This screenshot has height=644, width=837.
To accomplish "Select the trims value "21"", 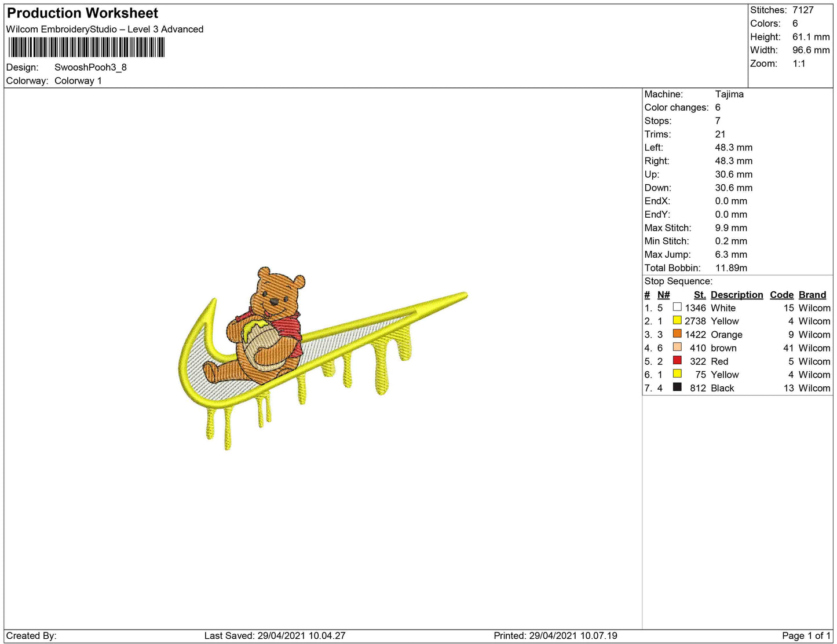I will pyautogui.click(x=720, y=134).
